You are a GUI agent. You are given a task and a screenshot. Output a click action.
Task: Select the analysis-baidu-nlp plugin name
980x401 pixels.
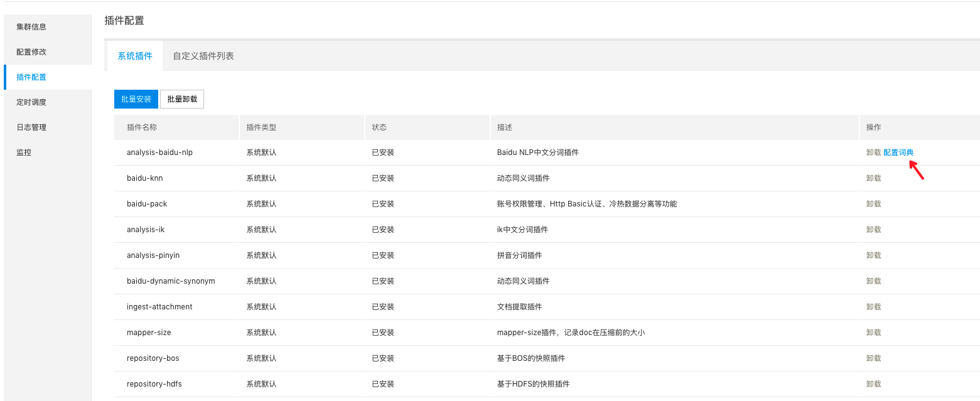click(159, 152)
